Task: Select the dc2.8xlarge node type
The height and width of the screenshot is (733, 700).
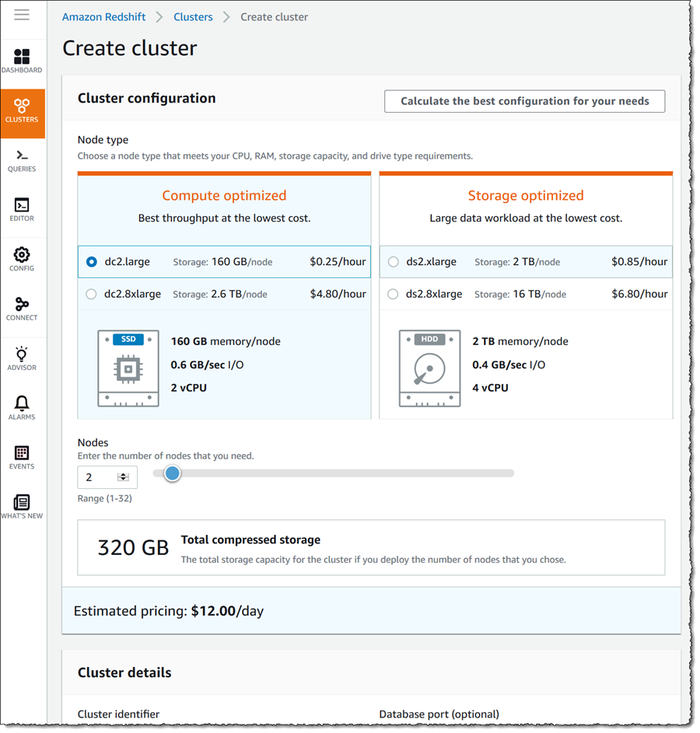Action: (91, 294)
